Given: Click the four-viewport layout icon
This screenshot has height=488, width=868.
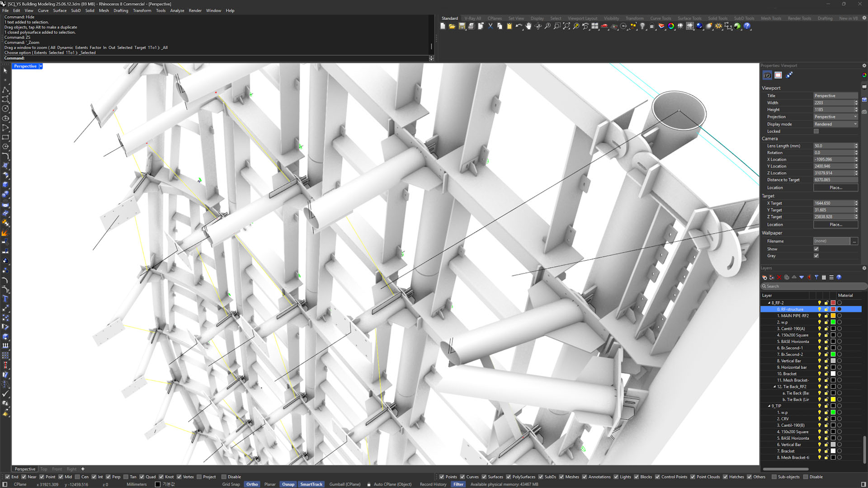Looking at the screenshot, I should point(595,26).
